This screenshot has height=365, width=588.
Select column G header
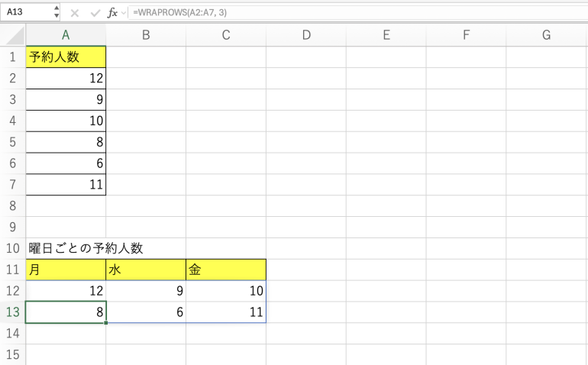pos(546,34)
